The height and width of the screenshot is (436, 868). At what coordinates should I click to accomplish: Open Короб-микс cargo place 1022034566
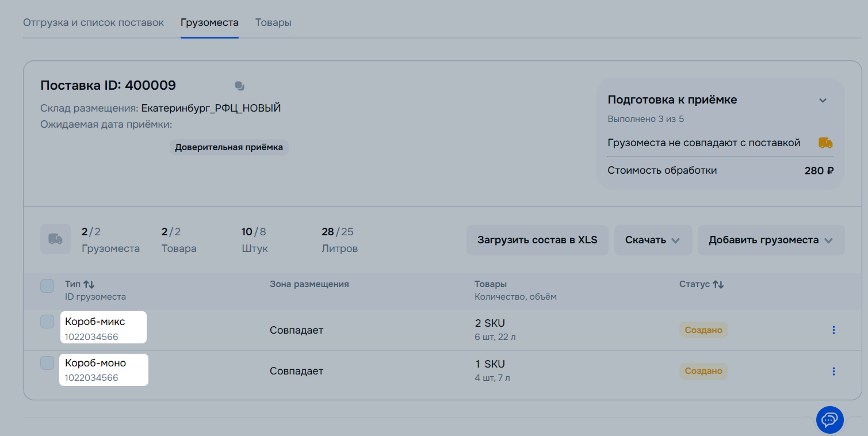click(91, 336)
